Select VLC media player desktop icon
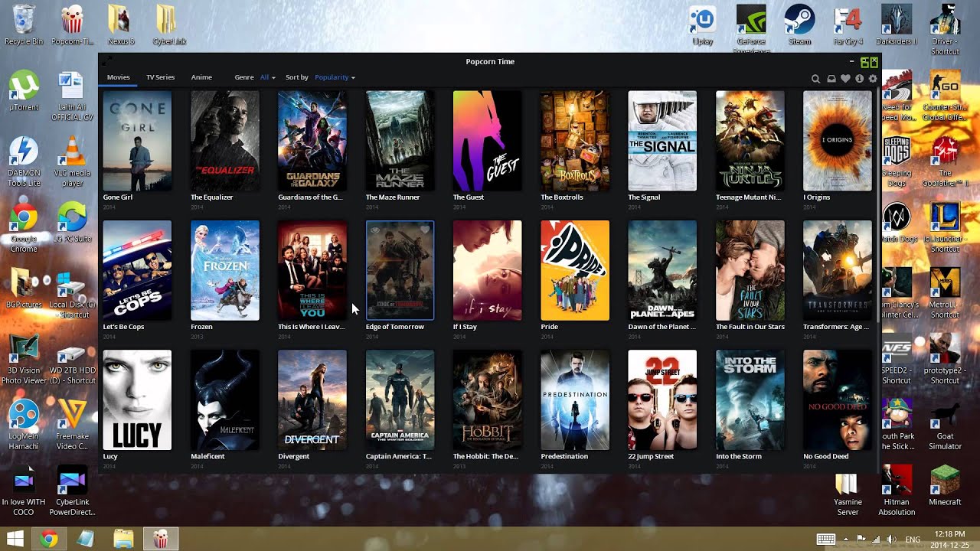Viewport: 980px width, 551px height. 73,161
